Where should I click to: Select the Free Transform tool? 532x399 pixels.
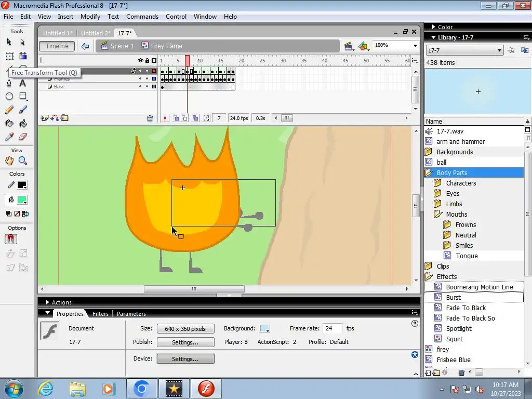(x=9, y=56)
